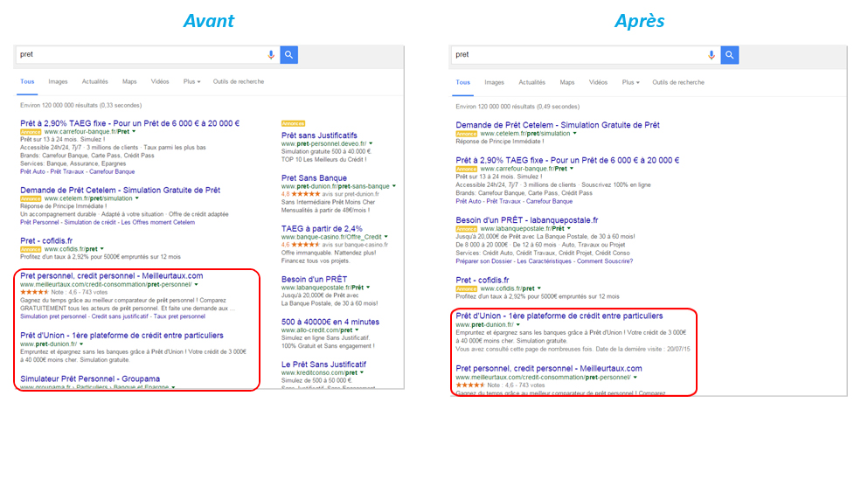
Task: Click 'Les Caractéristiques' sitelink under La Banque Postale
Action: (x=545, y=261)
